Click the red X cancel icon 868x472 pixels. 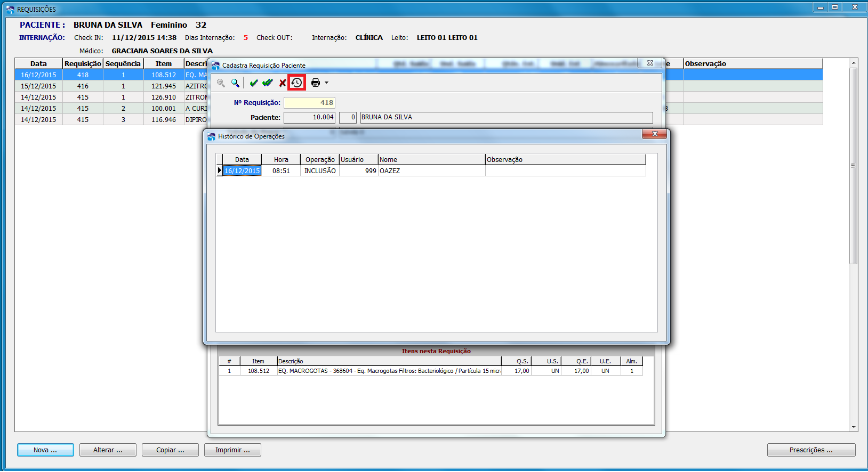(283, 83)
